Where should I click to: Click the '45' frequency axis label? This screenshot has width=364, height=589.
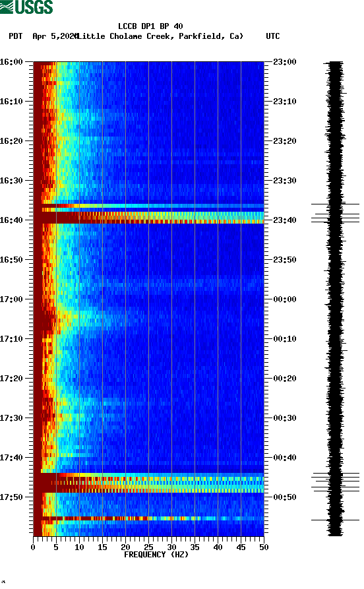click(241, 547)
